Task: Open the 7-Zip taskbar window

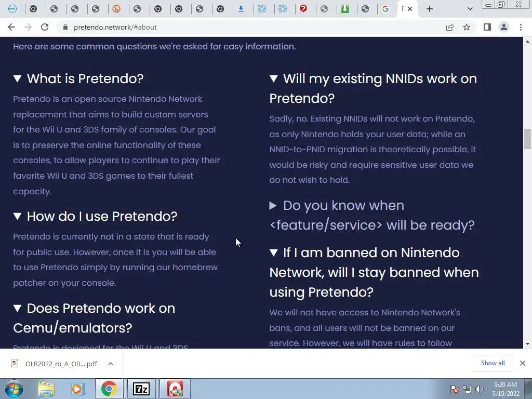Action: click(141, 389)
